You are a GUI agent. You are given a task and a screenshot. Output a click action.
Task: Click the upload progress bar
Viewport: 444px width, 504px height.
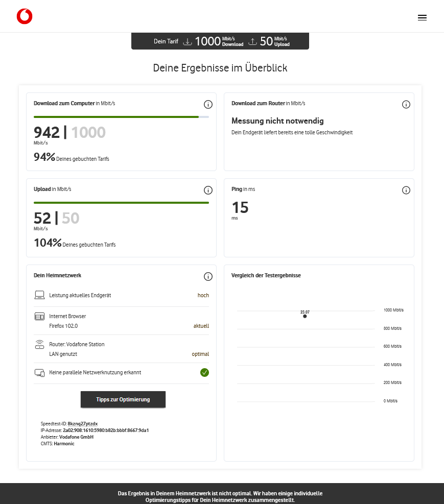(121, 203)
